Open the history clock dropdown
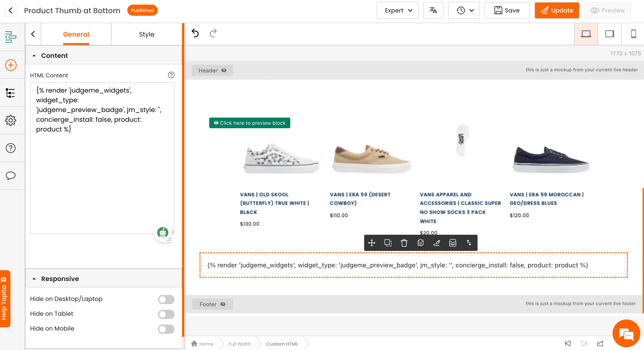This screenshot has width=644, height=350. 464,10
